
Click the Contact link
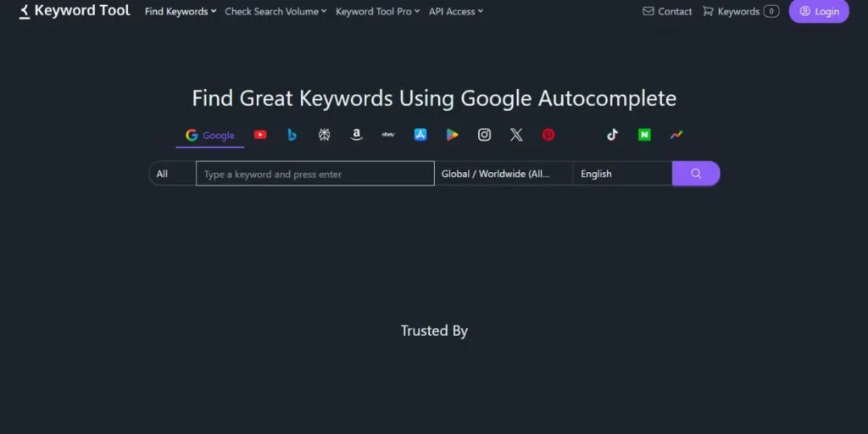[667, 11]
